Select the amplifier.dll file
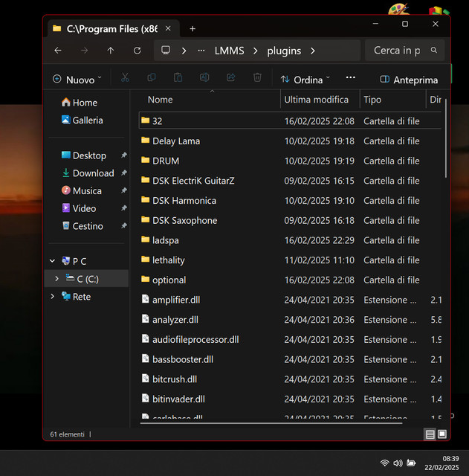Image resolution: width=469 pixels, height=476 pixels. tap(290, 300)
